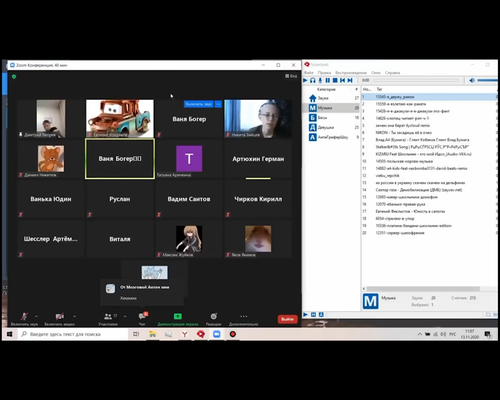Screen dimensions: 500x400
Task: Start Демонстрация экрана screen sharing
Action: click(x=178, y=318)
